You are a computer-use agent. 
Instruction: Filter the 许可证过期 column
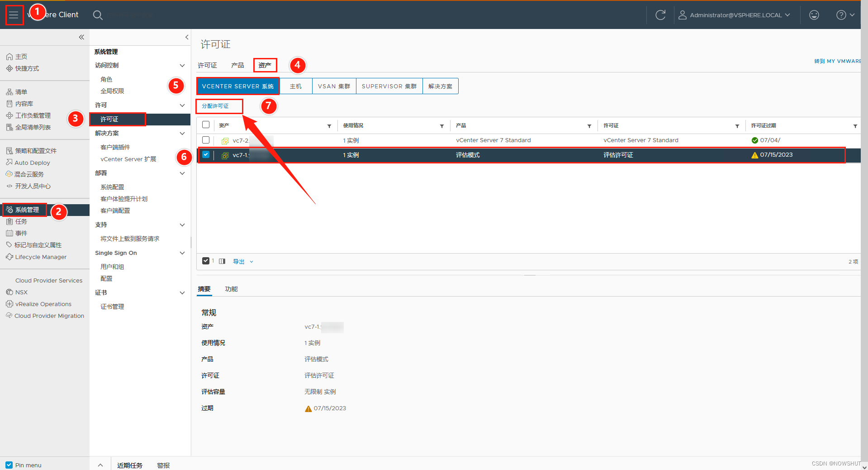(855, 126)
